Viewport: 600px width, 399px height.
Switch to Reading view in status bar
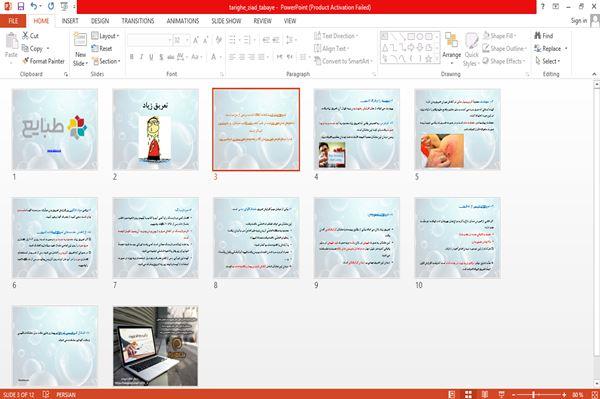click(484, 394)
